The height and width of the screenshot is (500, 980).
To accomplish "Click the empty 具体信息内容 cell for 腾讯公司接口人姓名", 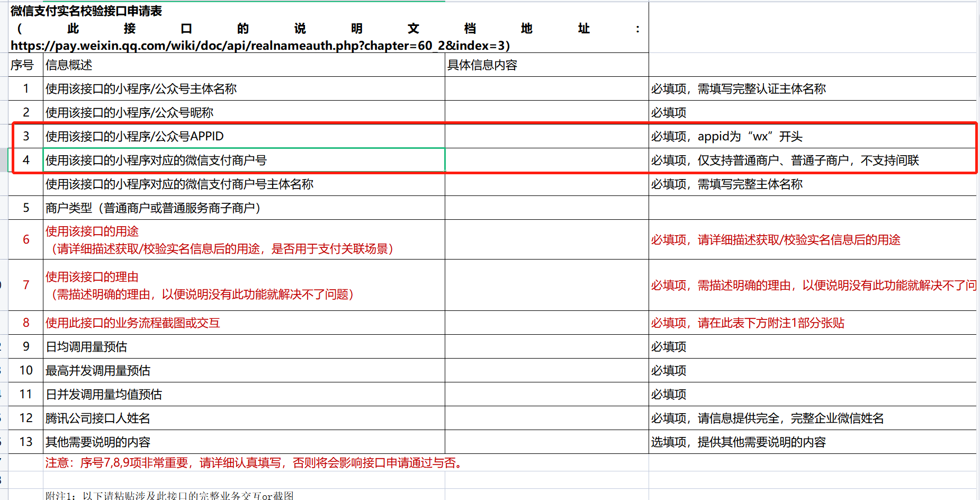I will click(x=546, y=418).
